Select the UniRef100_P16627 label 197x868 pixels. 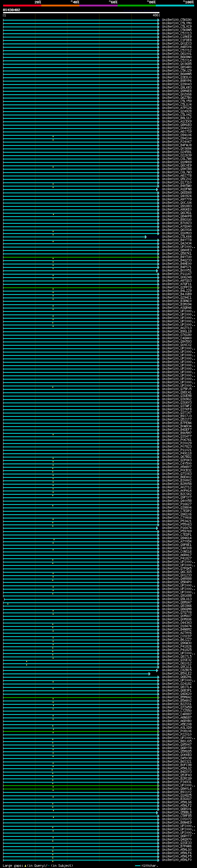177,504
